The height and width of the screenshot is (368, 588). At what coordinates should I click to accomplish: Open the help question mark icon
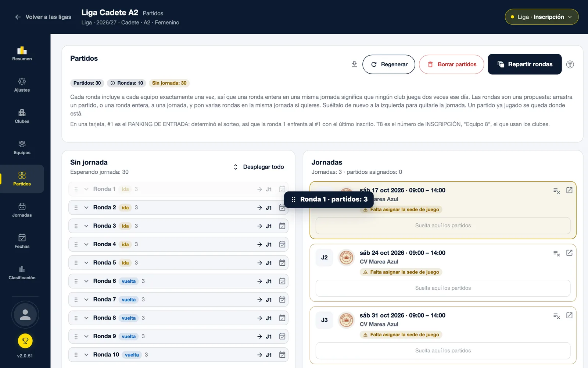[x=570, y=64]
